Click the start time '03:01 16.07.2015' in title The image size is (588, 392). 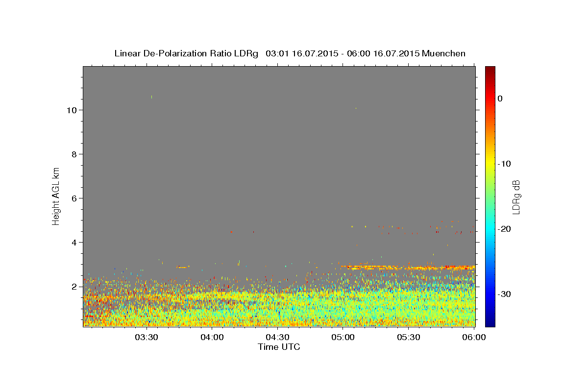coord(301,53)
